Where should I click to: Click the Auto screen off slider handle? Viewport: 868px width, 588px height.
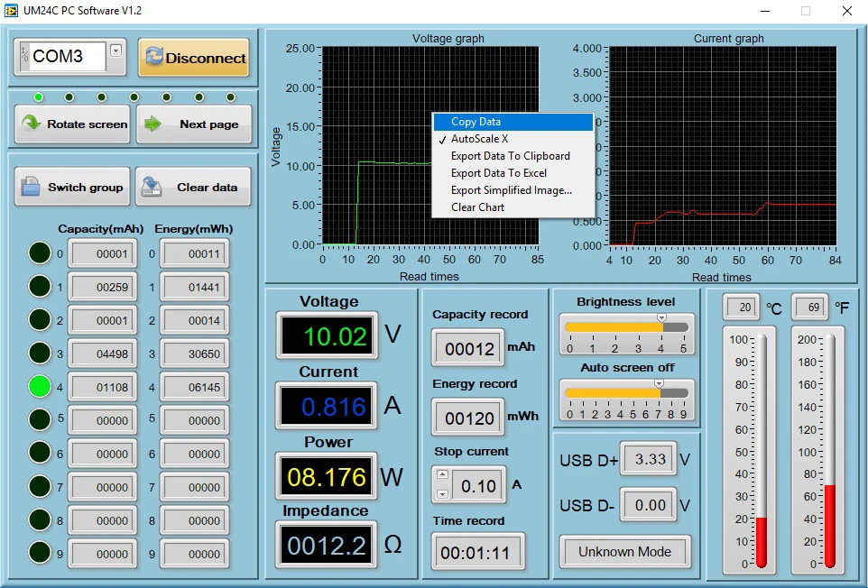(x=659, y=384)
